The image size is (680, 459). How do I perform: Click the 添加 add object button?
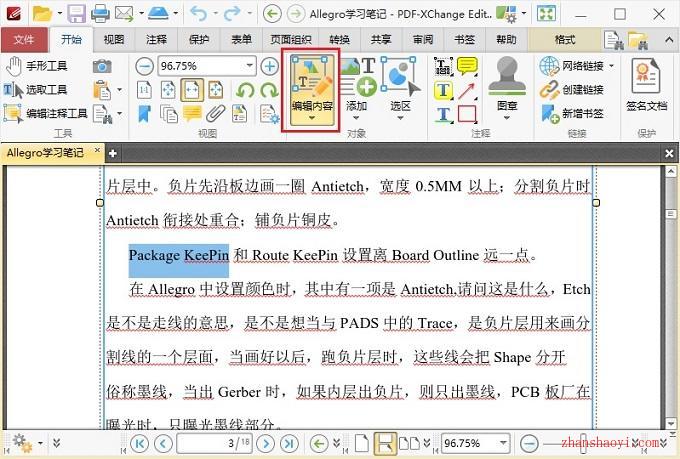click(356, 85)
